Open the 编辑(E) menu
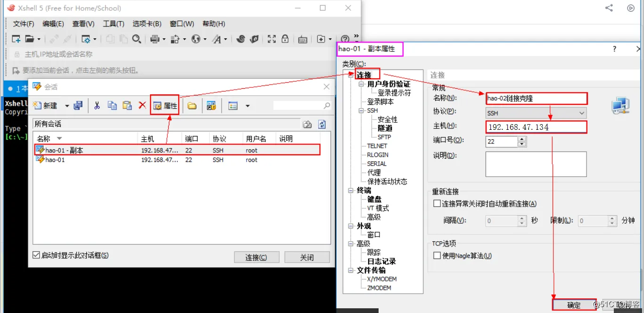Viewport: 644px width, 313px height. pyautogui.click(x=53, y=24)
